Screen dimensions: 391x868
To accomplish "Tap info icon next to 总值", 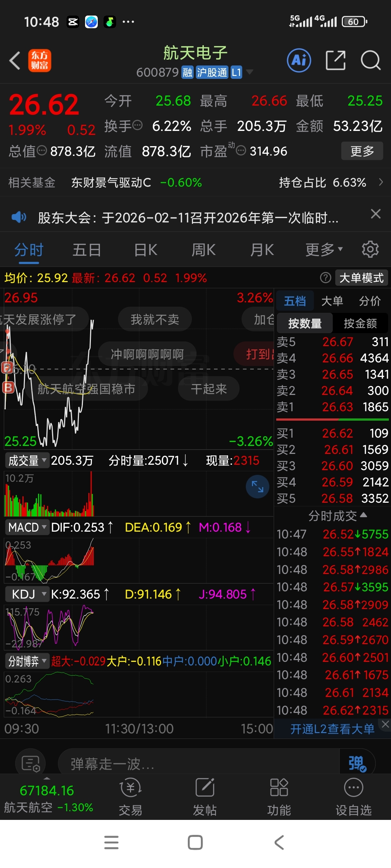I will (x=42, y=150).
